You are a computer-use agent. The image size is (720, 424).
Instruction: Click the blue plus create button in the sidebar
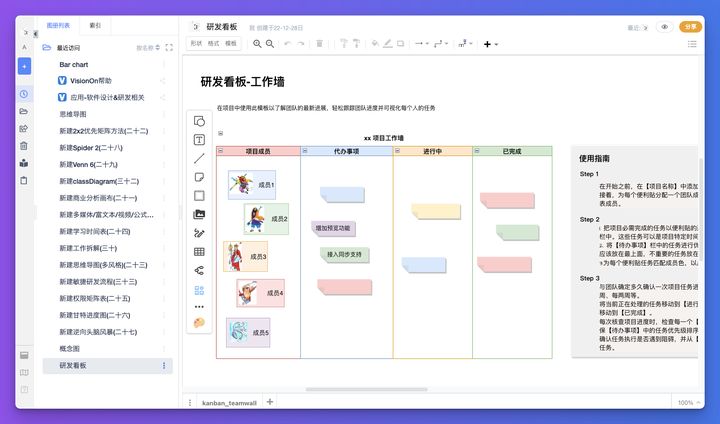pos(24,66)
